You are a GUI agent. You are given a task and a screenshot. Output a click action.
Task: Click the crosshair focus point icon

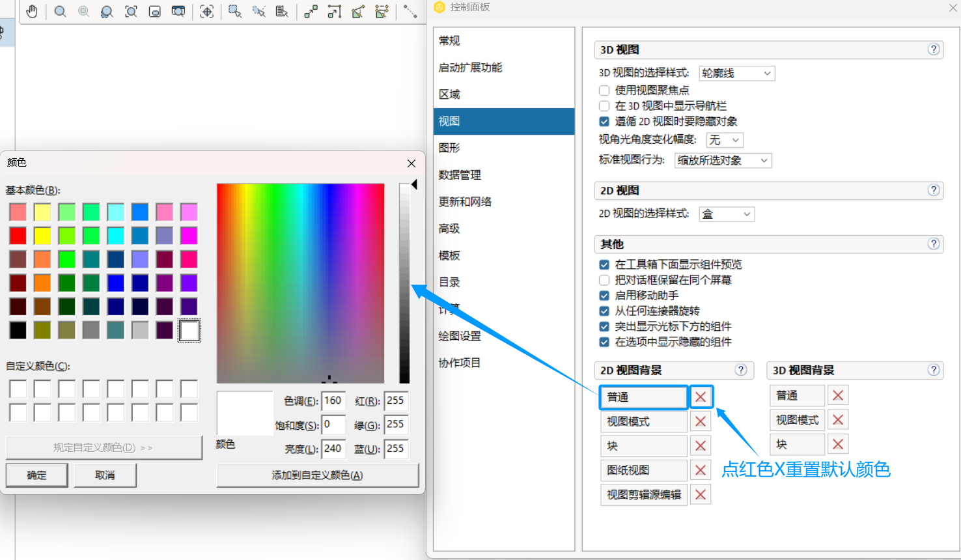[206, 12]
